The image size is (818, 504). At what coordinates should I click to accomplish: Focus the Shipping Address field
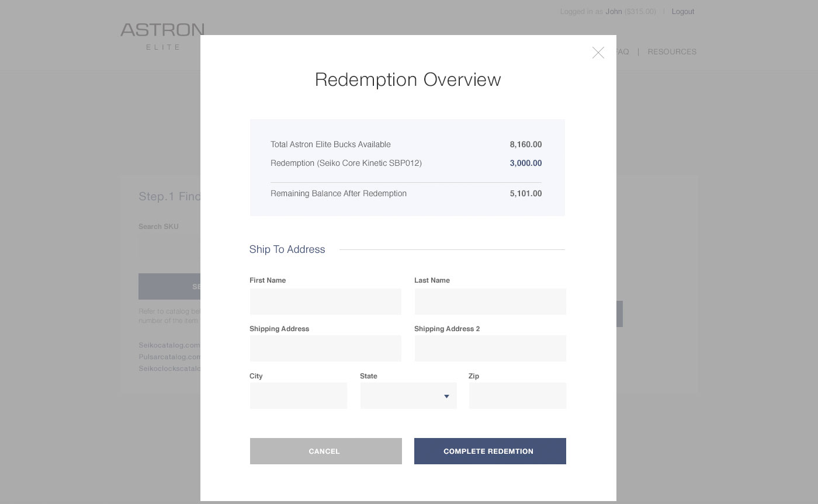click(x=325, y=349)
